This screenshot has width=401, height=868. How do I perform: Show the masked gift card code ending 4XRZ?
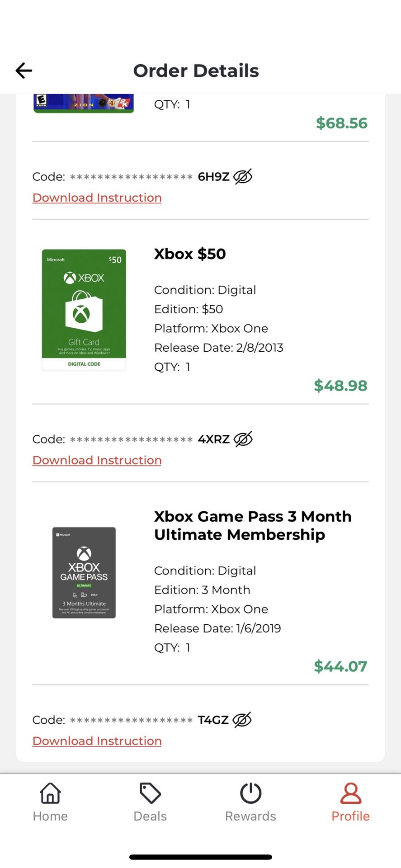tap(242, 439)
